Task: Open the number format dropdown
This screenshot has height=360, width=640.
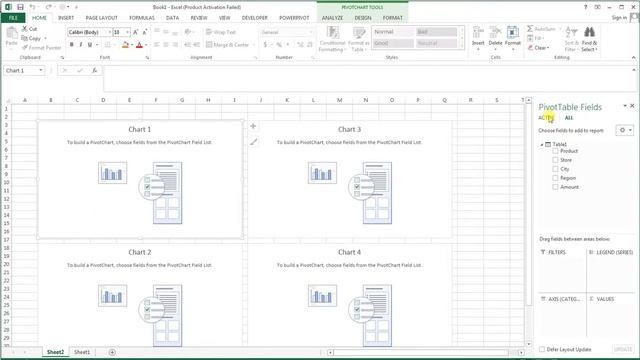Action: [311, 32]
